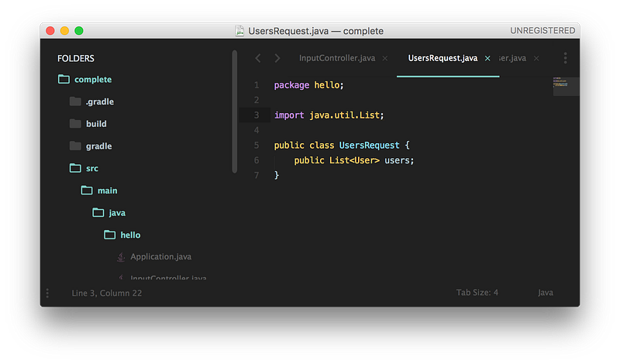
Task: Click 'java.util.List' in import line
Action: click(344, 115)
